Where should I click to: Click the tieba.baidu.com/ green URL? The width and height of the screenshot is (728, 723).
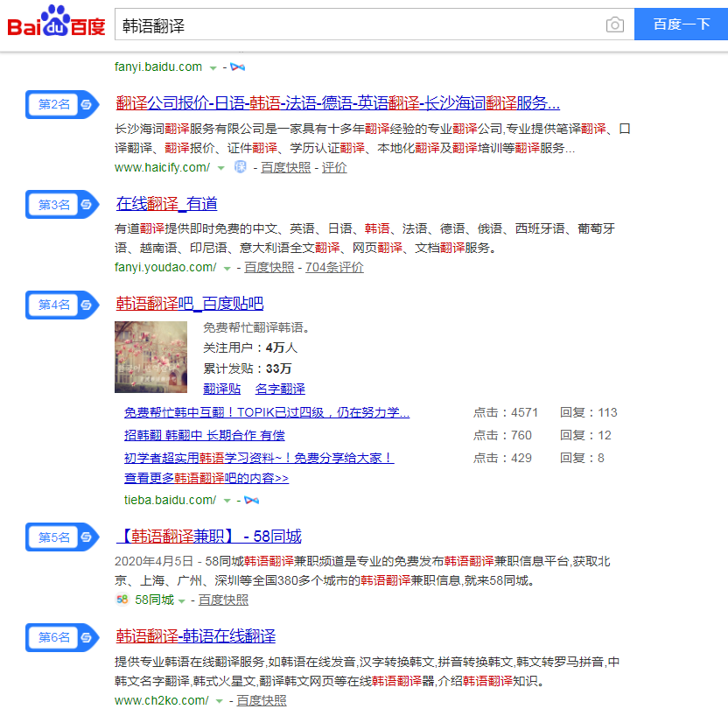coord(170,500)
